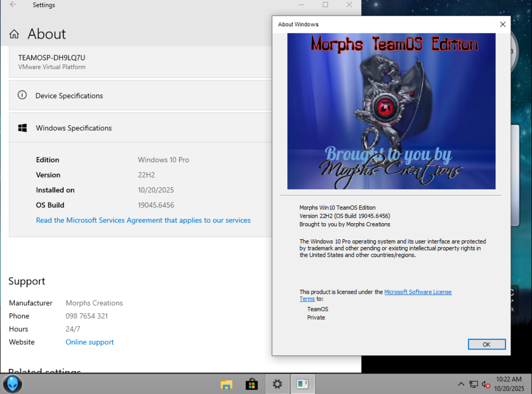
Task: Go to Settings home via house icon
Action: 14,34
